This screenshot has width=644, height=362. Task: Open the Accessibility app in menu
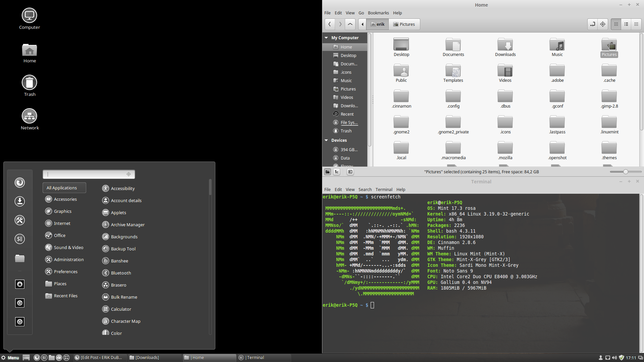123,188
